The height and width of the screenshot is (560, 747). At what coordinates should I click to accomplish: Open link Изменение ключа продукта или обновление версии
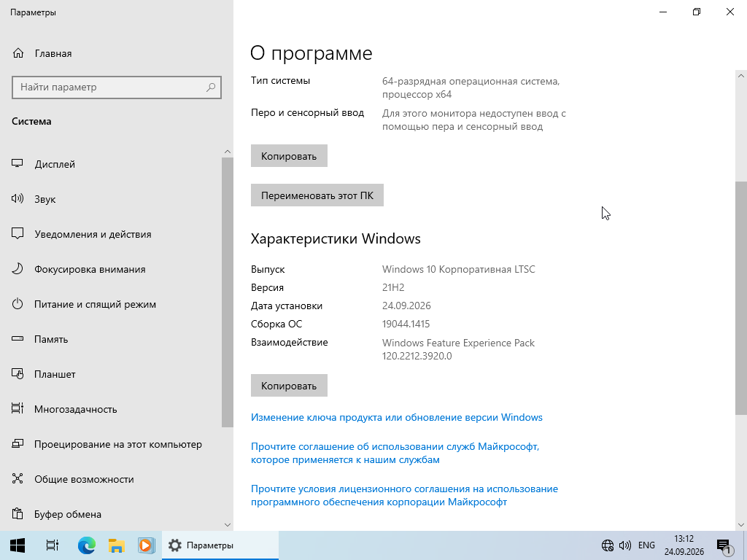click(396, 417)
